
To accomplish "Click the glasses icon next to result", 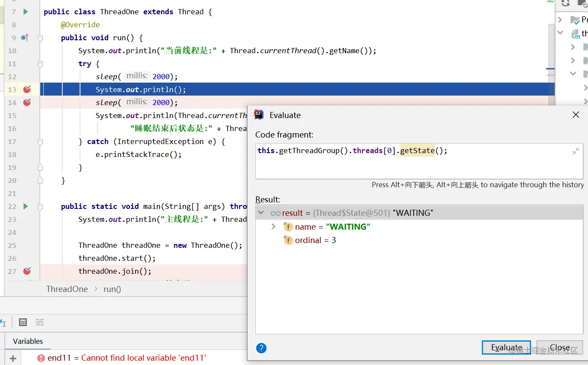I will coord(275,213).
